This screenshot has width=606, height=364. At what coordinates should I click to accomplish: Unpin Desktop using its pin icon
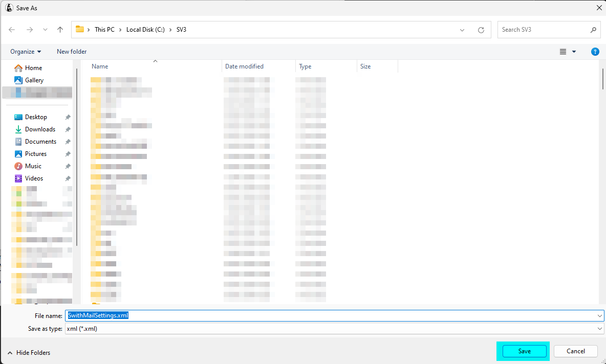68,117
